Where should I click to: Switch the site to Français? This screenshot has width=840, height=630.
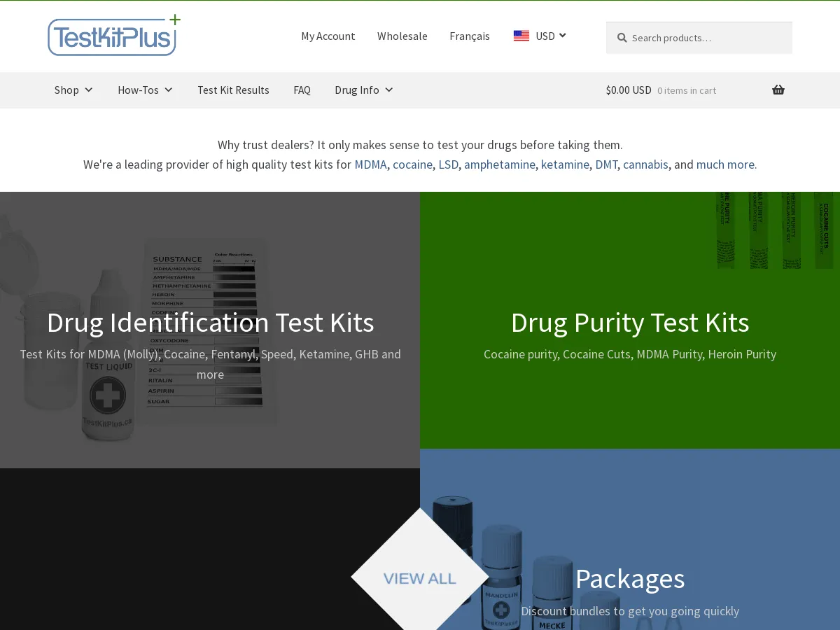click(x=470, y=36)
